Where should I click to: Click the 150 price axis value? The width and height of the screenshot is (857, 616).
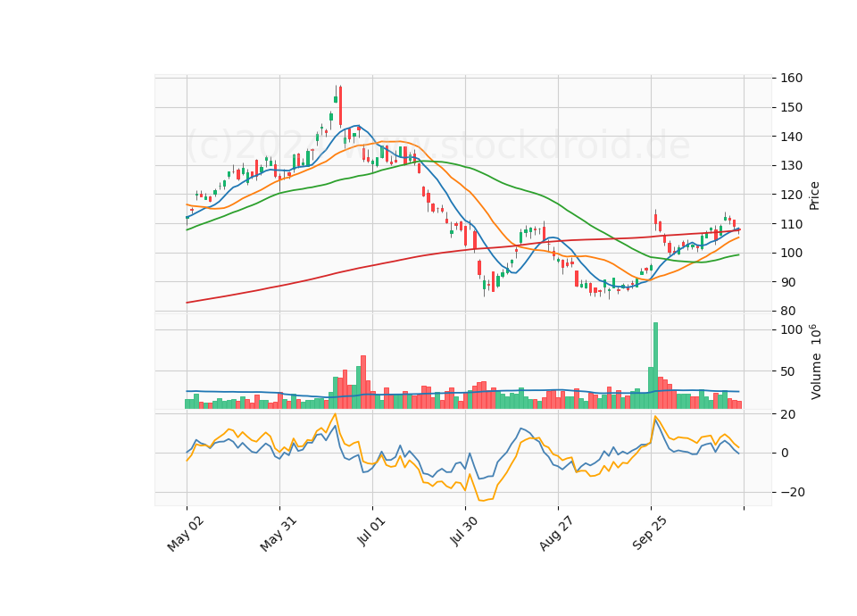click(791, 107)
